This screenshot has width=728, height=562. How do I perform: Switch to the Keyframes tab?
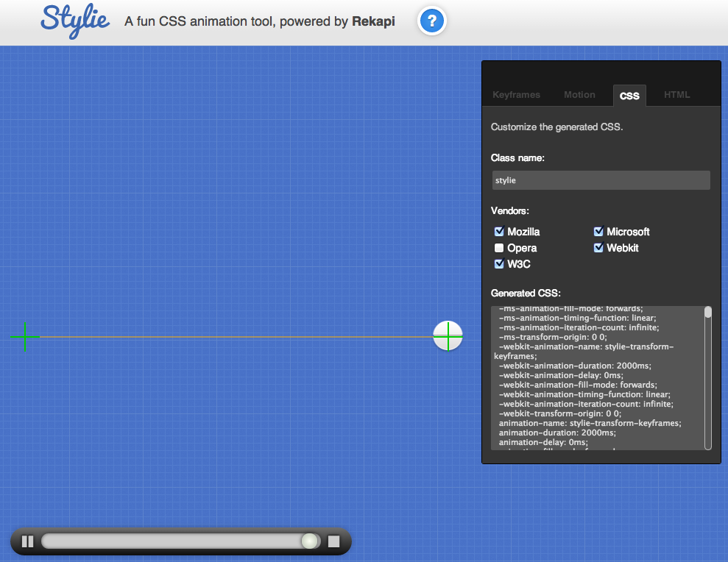click(x=516, y=95)
